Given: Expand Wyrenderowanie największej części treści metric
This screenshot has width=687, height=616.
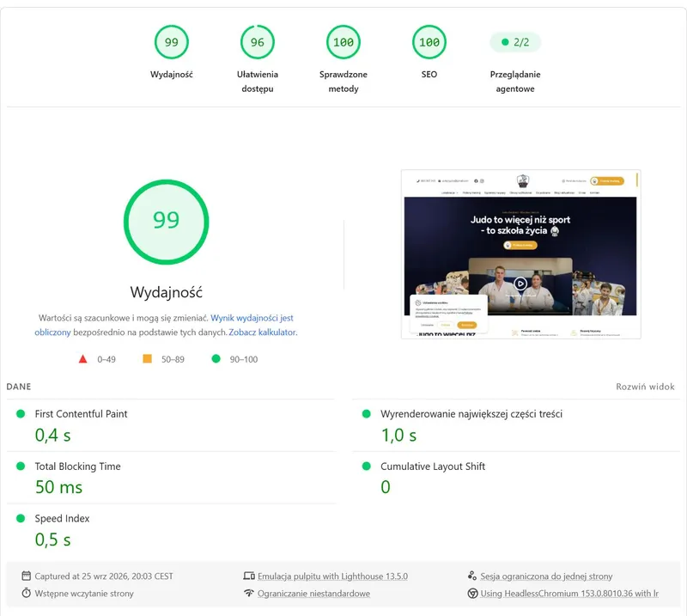Looking at the screenshot, I should (516, 425).
